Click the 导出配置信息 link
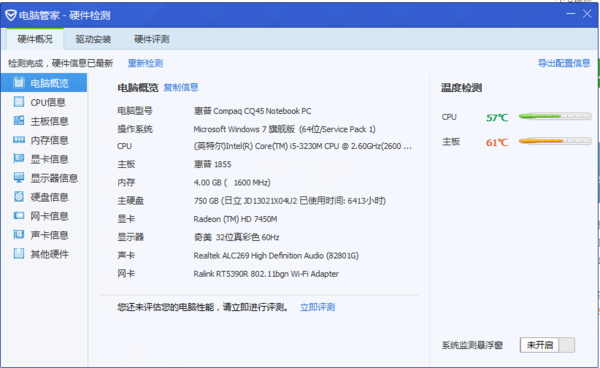The height and width of the screenshot is (368, 600). click(564, 63)
